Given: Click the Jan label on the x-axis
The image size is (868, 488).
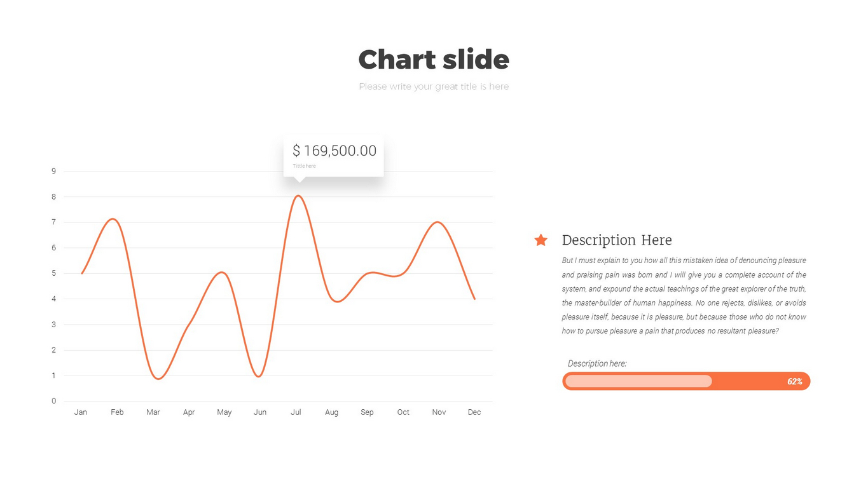Looking at the screenshot, I should 81,412.
